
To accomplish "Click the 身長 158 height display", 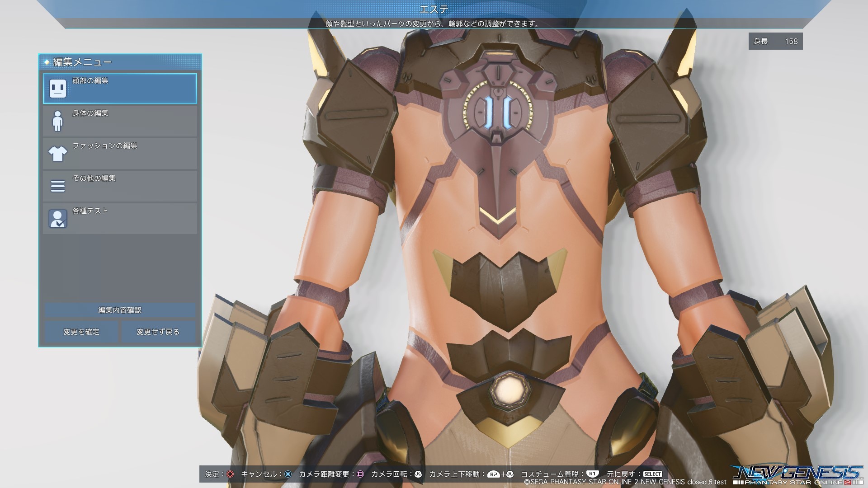I will [x=775, y=41].
